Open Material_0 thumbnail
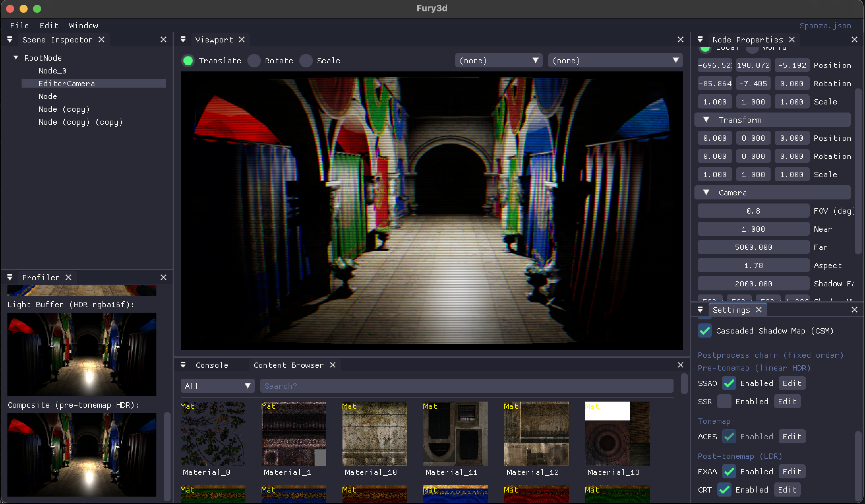 [213, 434]
